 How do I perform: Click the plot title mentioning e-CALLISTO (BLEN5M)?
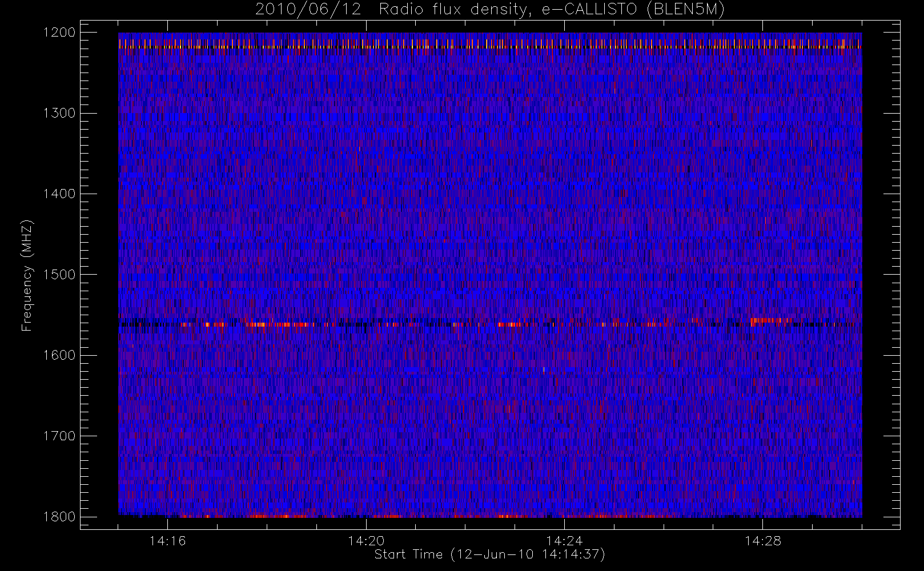490,10
